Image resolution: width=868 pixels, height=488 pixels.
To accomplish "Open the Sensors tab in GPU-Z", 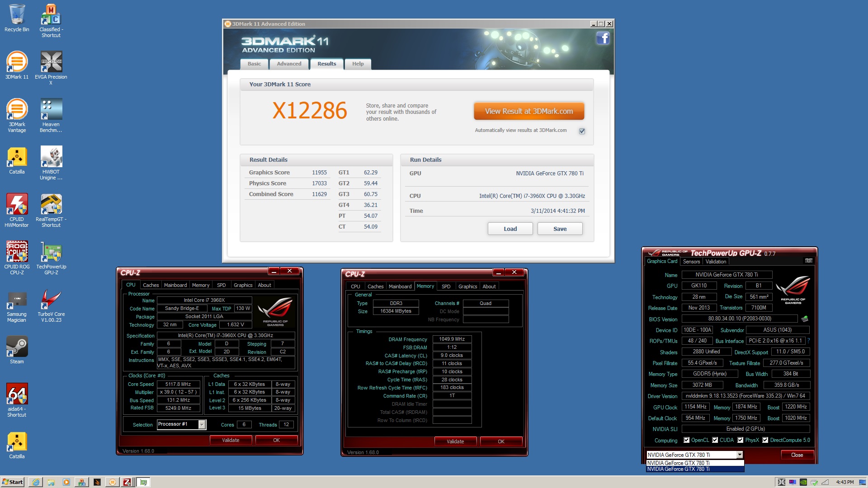I will click(691, 262).
